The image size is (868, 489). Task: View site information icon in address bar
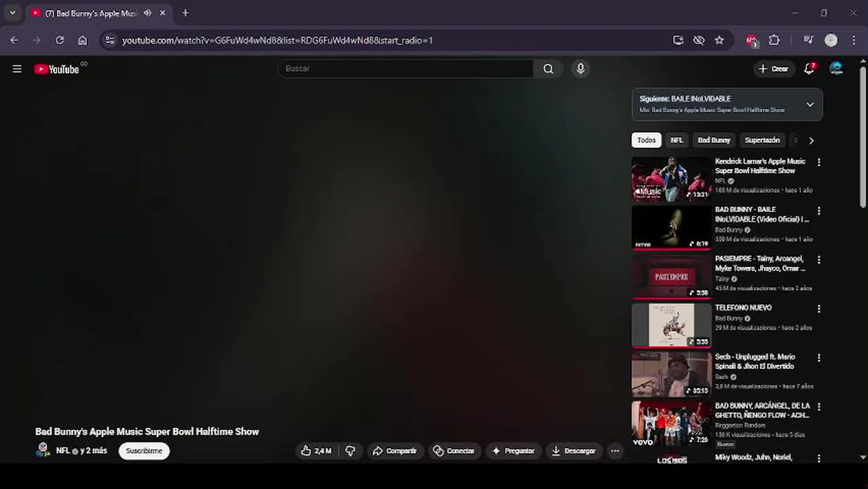tap(111, 40)
